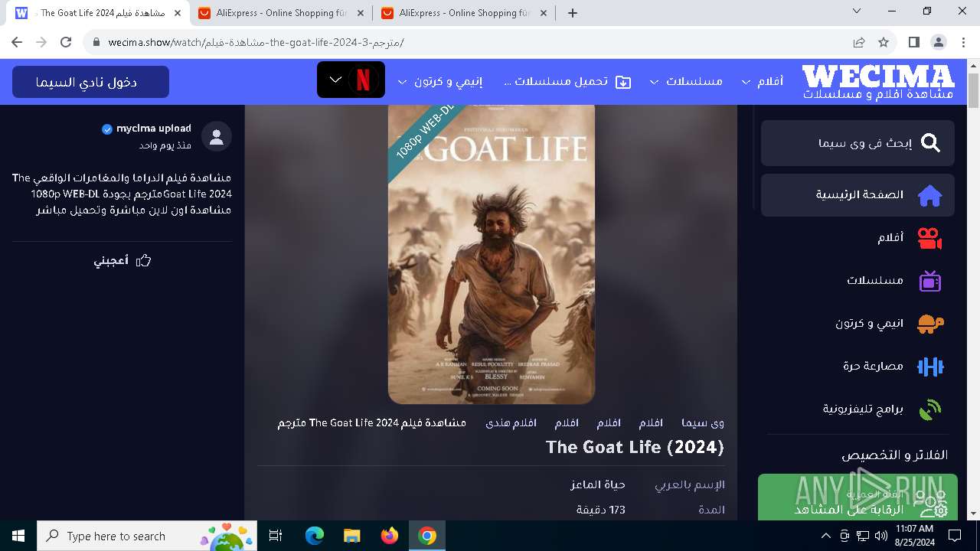The width and height of the screenshot is (980, 551).
Task: Switch to third AliExpress tab
Action: pos(465,13)
